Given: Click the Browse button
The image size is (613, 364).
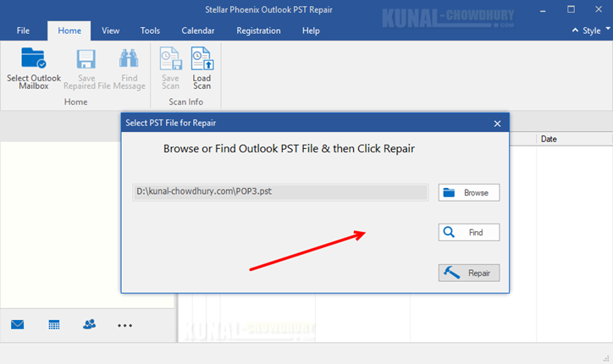Looking at the screenshot, I should click(469, 193).
